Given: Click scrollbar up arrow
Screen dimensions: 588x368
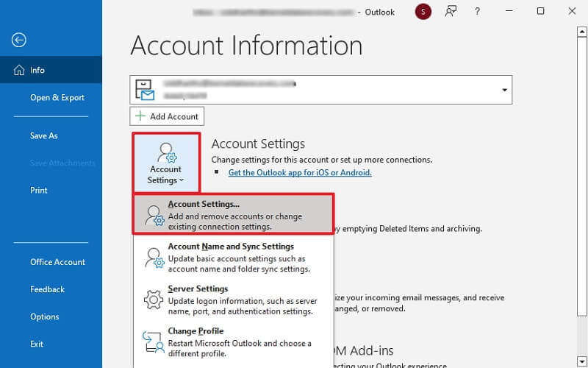Looking at the screenshot, I should point(581,32).
